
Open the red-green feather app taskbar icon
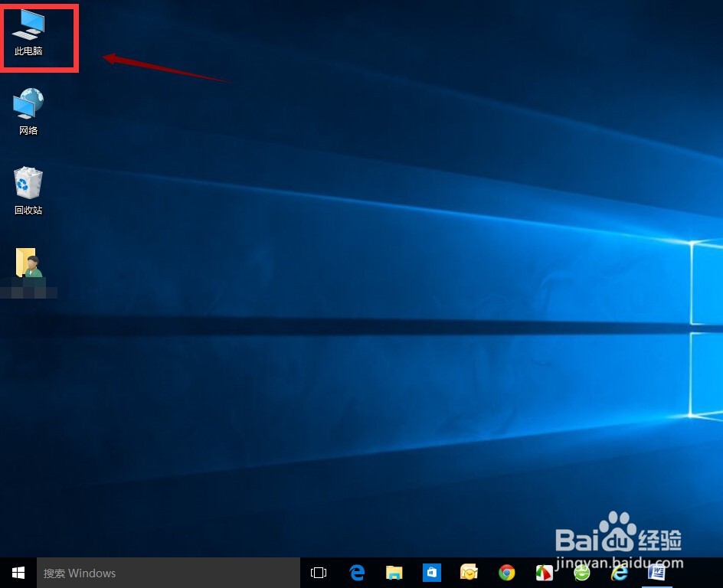pyautogui.click(x=544, y=573)
